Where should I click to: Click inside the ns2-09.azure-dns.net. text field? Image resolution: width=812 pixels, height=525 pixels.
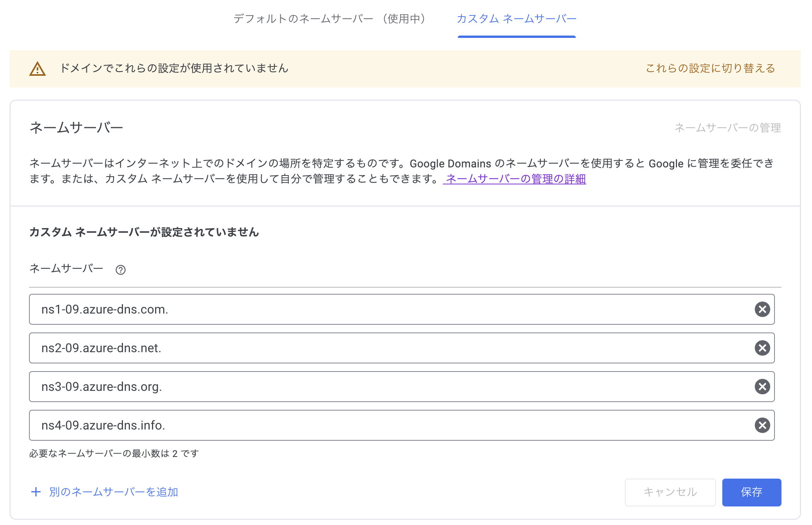tap(387, 348)
